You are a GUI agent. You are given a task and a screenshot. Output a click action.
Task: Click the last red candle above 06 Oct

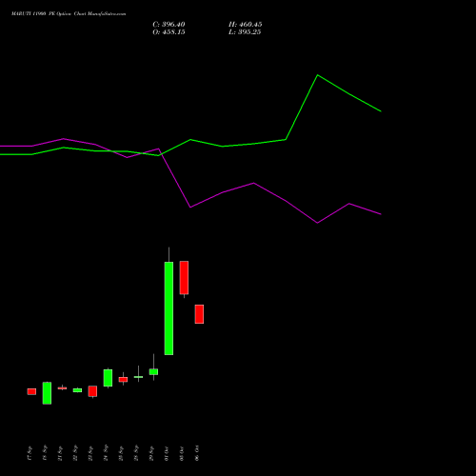tap(199, 314)
